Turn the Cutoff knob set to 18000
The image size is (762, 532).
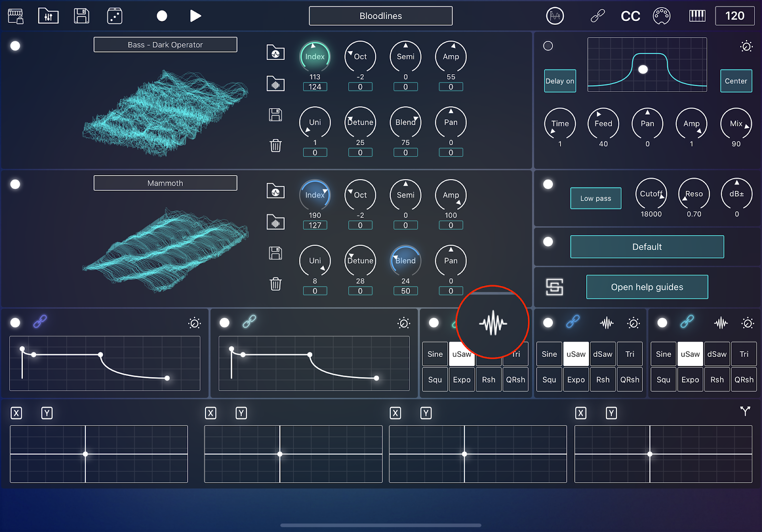(x=651, y=194)
